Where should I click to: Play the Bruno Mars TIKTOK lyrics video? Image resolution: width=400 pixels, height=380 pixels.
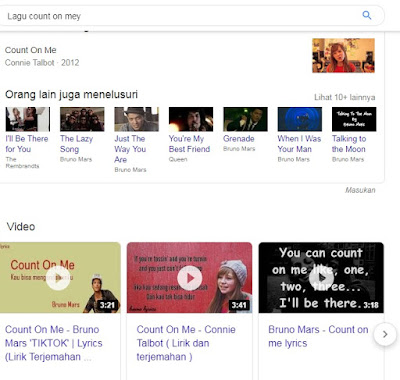59,278
